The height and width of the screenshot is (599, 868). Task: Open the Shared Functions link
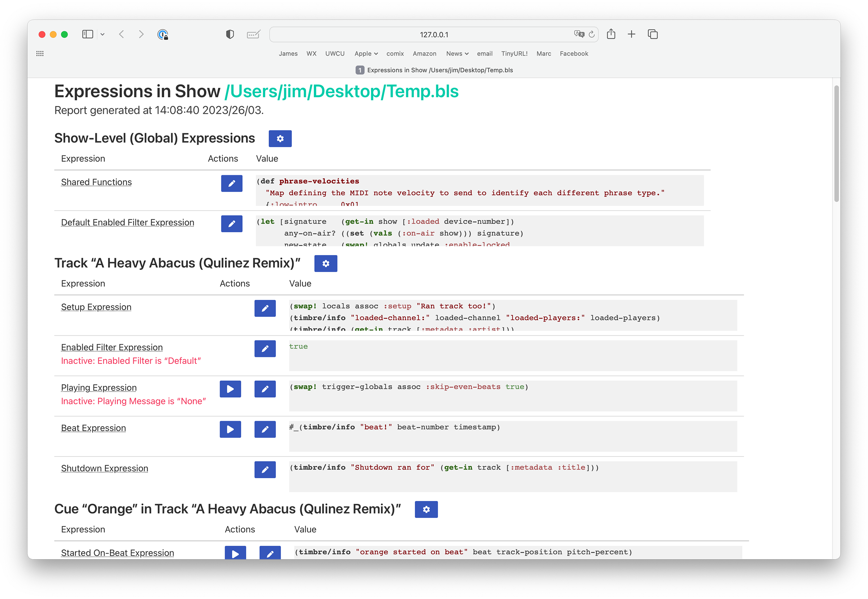pyautogui.click(x=97, y=182)
